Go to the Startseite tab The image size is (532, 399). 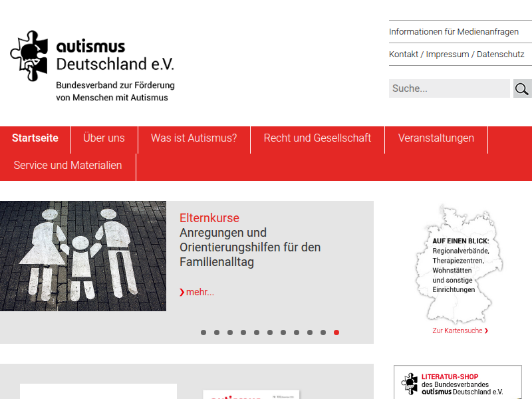click(x=35, y=138)
